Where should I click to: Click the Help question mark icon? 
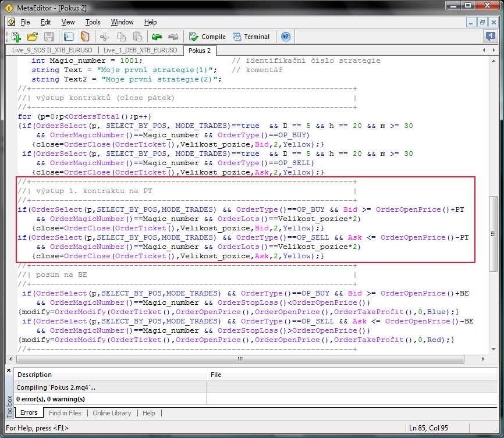(286, 37)
